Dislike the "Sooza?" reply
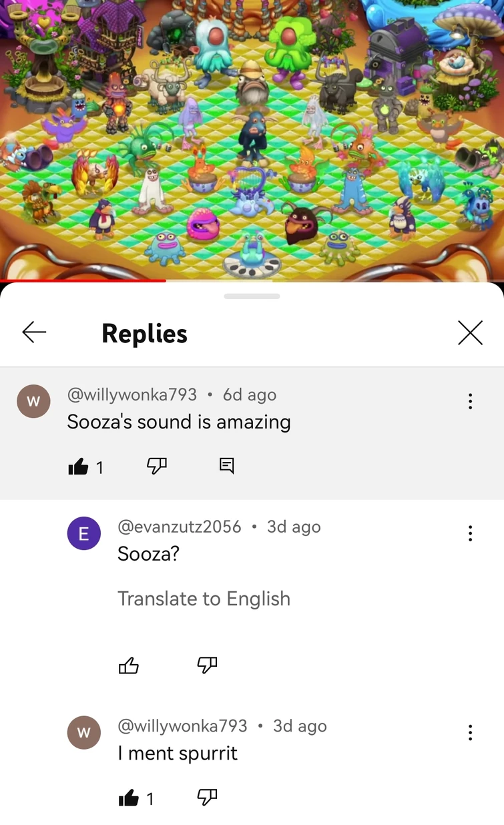The image size is (504, 825). pyautogui.click(x=207, y=665)
